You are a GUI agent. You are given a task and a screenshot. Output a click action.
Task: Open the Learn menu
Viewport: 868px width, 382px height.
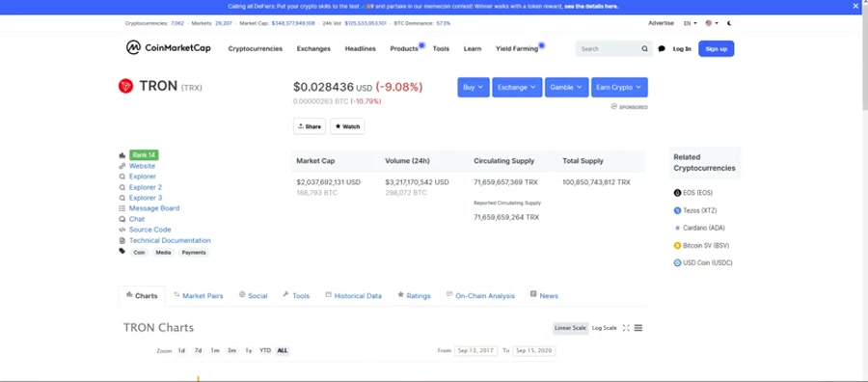(473, 49)
